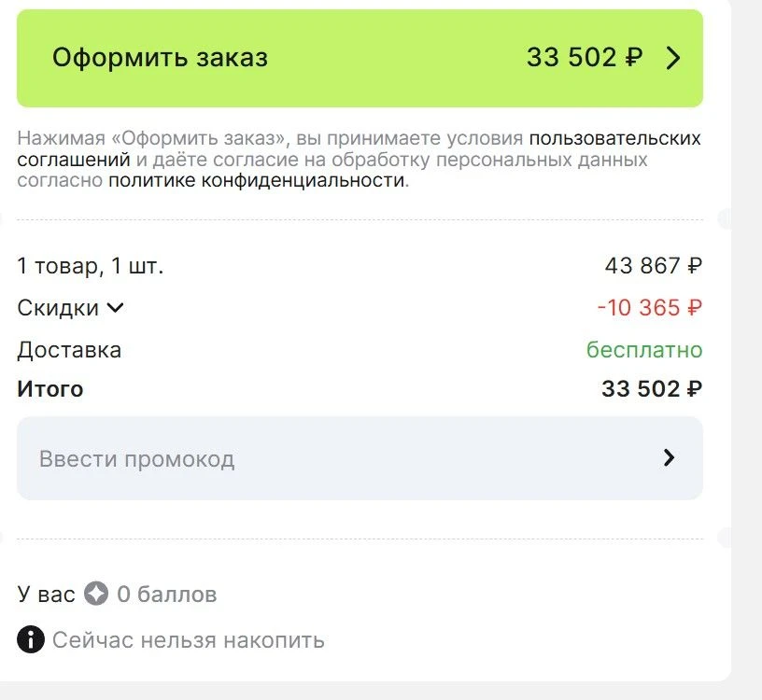Click the arrow icon in the promo code field
This screenshot has height=700, width=762.
pyautogui.click(x=670, y=457)
